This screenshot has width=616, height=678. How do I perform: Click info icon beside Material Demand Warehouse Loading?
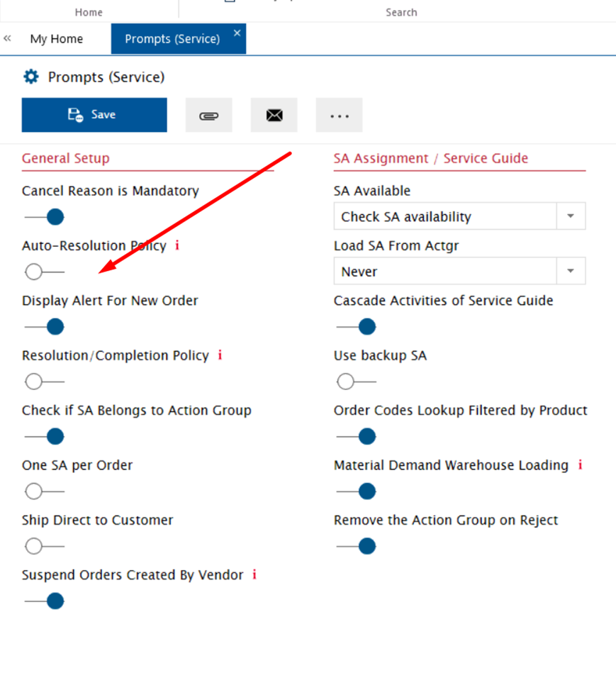point(580,465)
